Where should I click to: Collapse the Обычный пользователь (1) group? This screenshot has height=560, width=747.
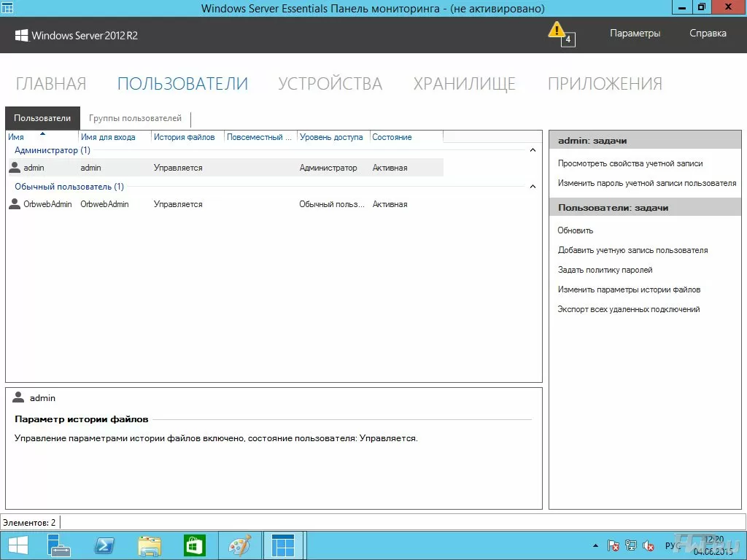[x=532, y=187]
